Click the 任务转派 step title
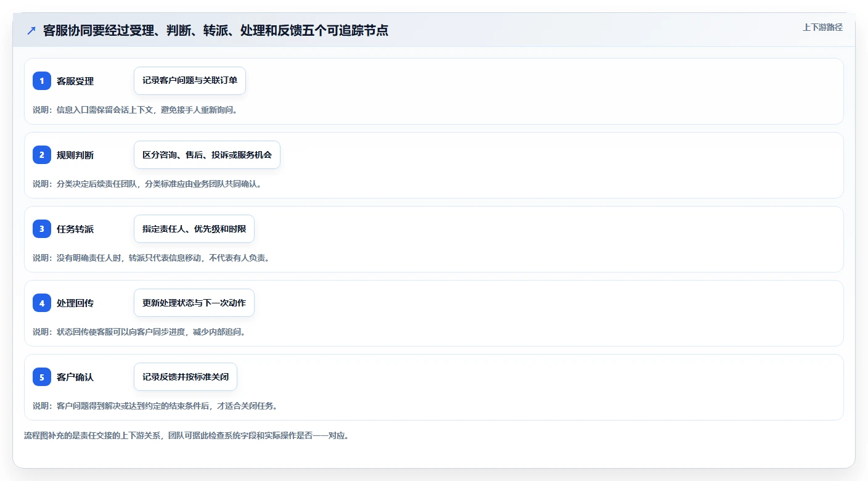Viewport: 868px width, 481px height. coord(75,229)
